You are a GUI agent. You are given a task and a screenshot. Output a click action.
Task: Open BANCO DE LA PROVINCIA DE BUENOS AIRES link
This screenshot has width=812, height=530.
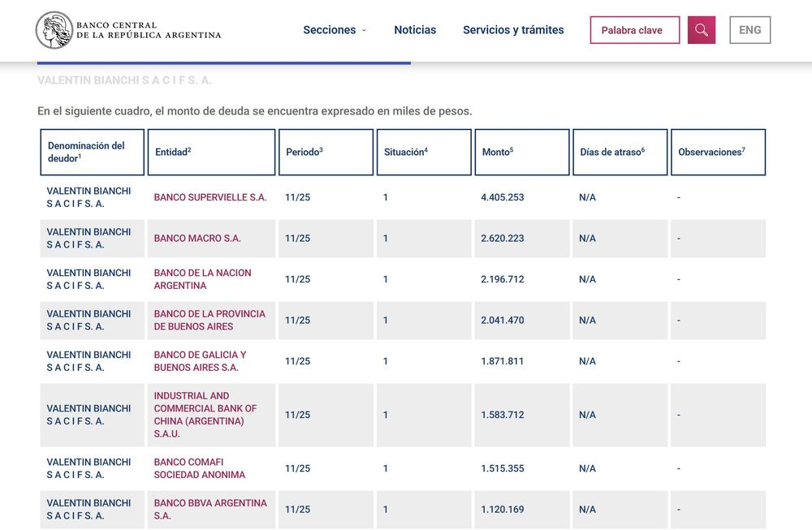[209, 320]
